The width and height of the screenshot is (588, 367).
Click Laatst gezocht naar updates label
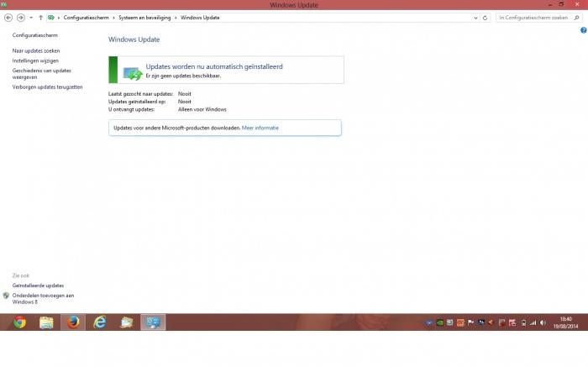(140, 94)
